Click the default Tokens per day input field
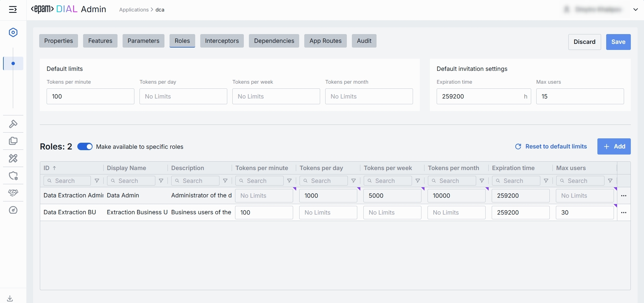 tap(183, 97)
